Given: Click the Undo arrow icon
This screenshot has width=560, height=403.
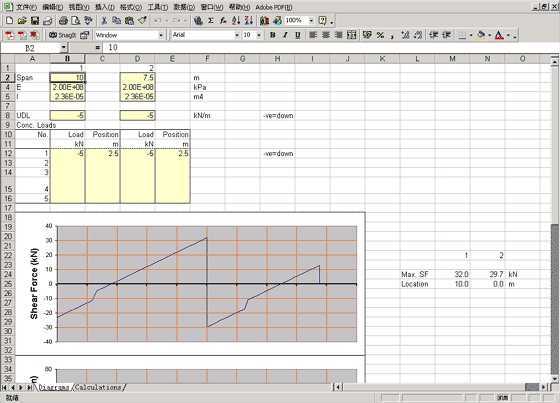Looking at the screenshot, I should [x=157, y=21].
